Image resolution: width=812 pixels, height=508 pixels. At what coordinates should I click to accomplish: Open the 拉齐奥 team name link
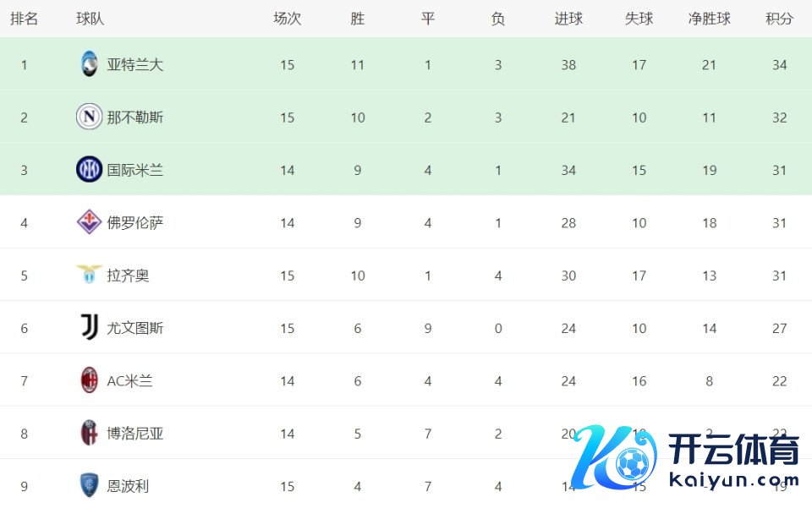[128, 276]
